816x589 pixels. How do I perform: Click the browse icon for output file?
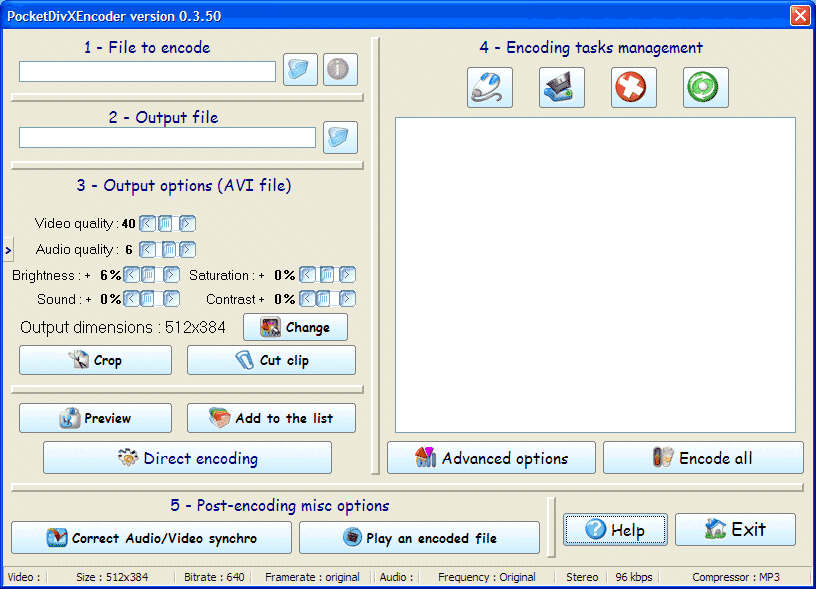[340, 137]
